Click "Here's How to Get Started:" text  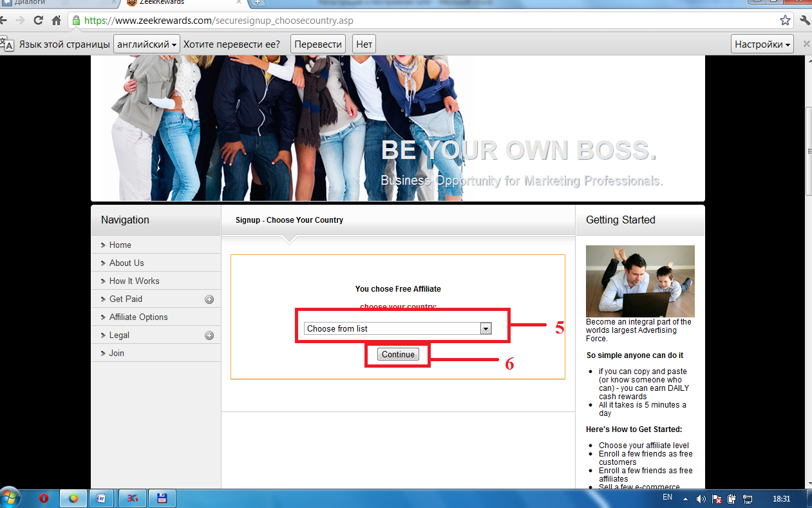pyautogui.click(x=634, y=429)
